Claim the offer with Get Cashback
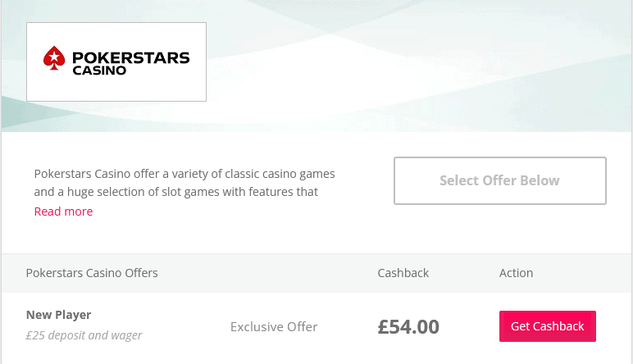 (548, 326)
